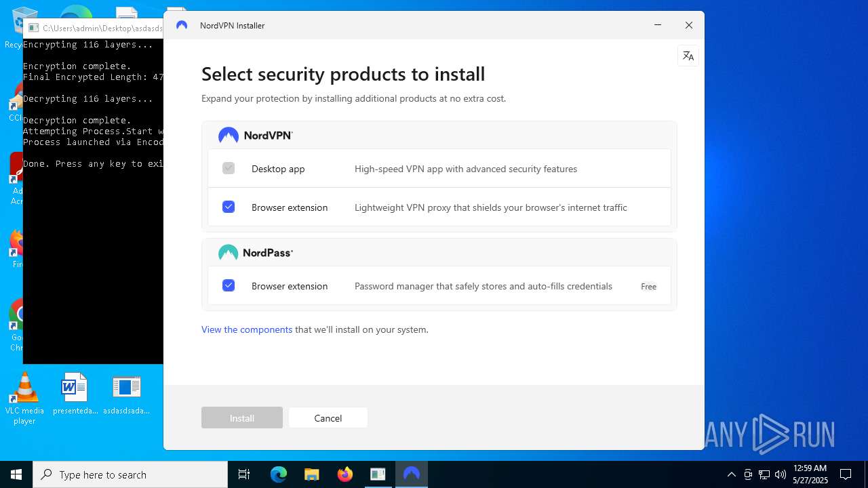Click the NordVPN logo in the installer title bar
The width and height of the screenshot is (868, 488).
181,26
